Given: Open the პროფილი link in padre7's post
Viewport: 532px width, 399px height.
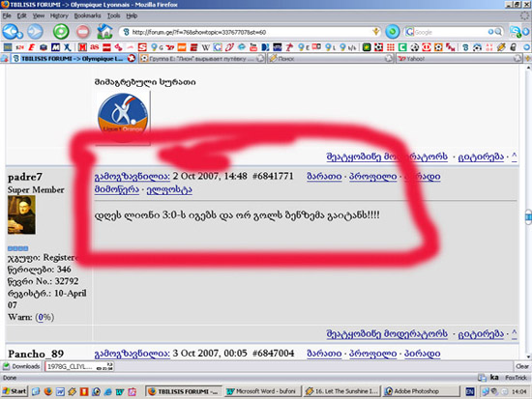Looking at the screenshot, I should coord(372,176).
